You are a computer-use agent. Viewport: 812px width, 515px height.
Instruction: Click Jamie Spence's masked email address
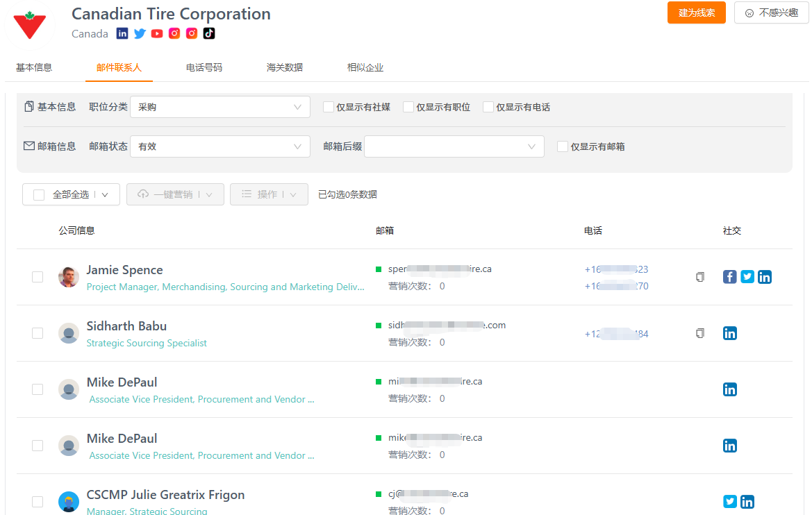tap(440, 269)
